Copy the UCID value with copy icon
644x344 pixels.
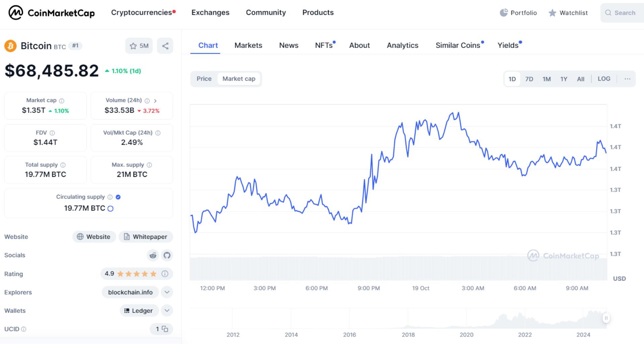point(165,329)
